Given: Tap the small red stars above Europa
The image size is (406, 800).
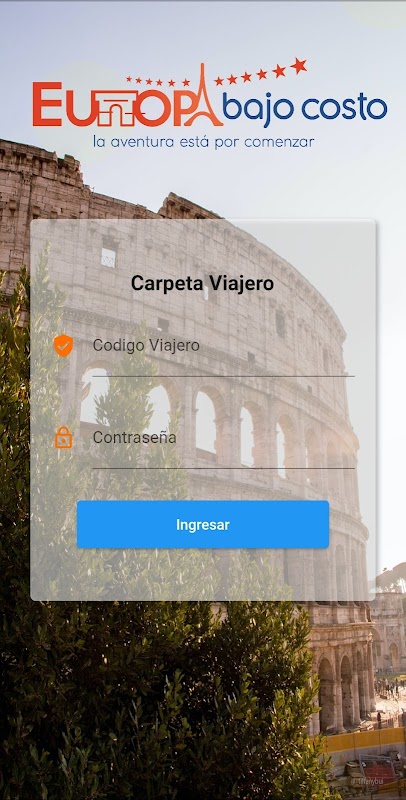Looking at the screenshot, I should (x=158, y=81).
